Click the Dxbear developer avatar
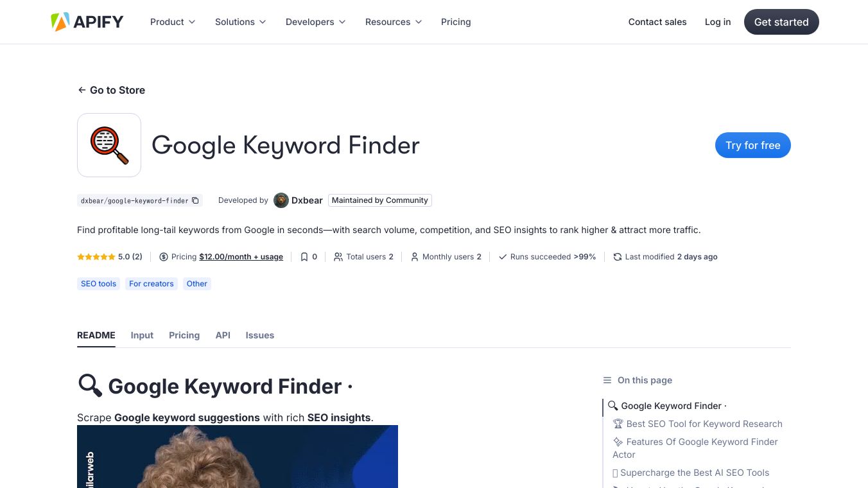The width and height of the screenshot is (868, 488). (281, 200)
